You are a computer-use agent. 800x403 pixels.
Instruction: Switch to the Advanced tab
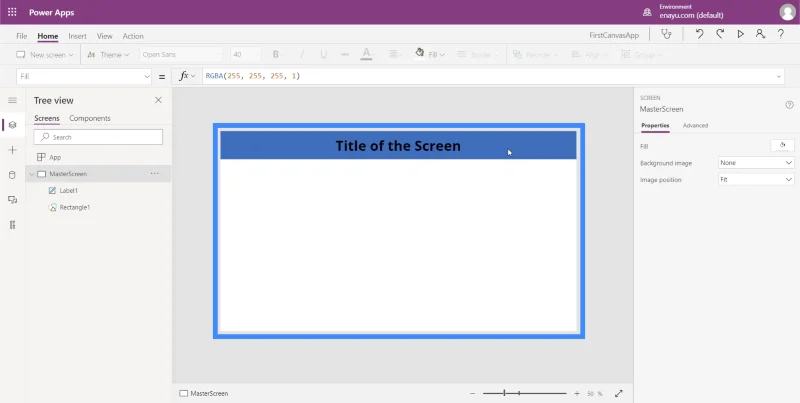click(x=695, y=125)
